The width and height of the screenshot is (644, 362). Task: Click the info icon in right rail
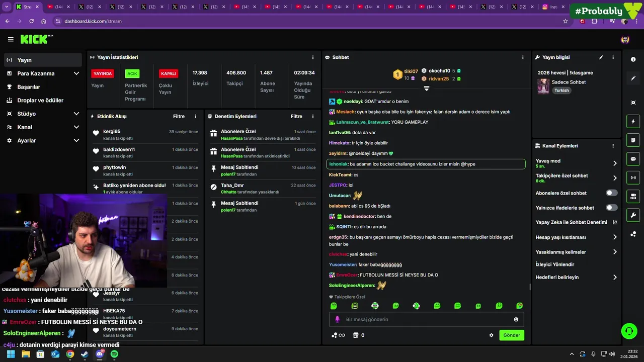point(633,59)
